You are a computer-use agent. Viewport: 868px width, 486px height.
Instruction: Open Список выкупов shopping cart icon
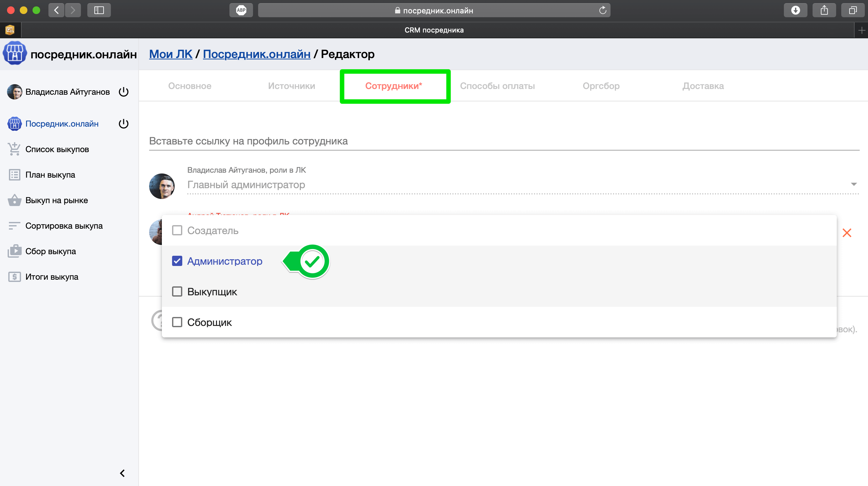14,149
